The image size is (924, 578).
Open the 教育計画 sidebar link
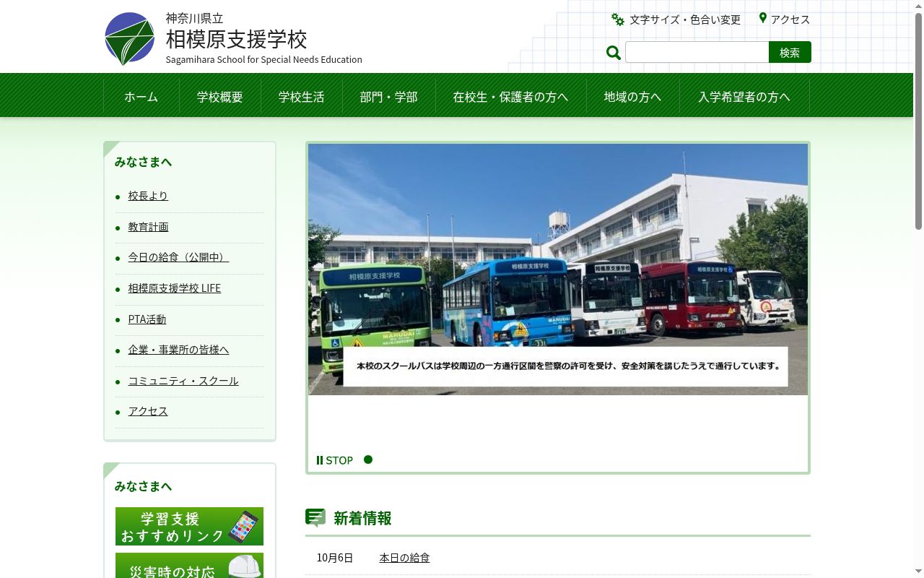coord(148,227)
